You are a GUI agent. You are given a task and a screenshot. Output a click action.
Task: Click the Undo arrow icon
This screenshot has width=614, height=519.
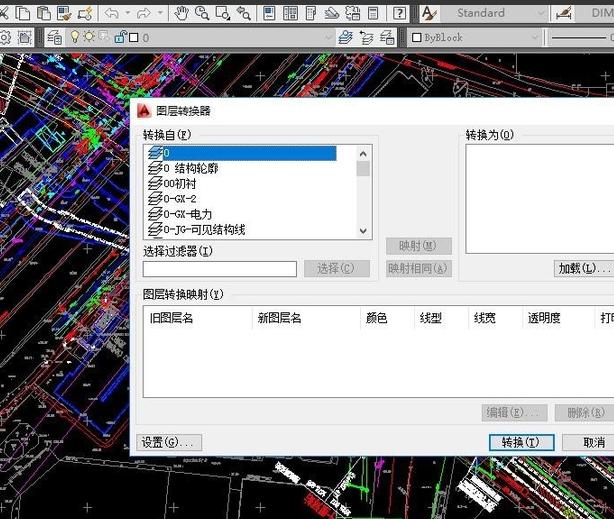coord(111,14)
